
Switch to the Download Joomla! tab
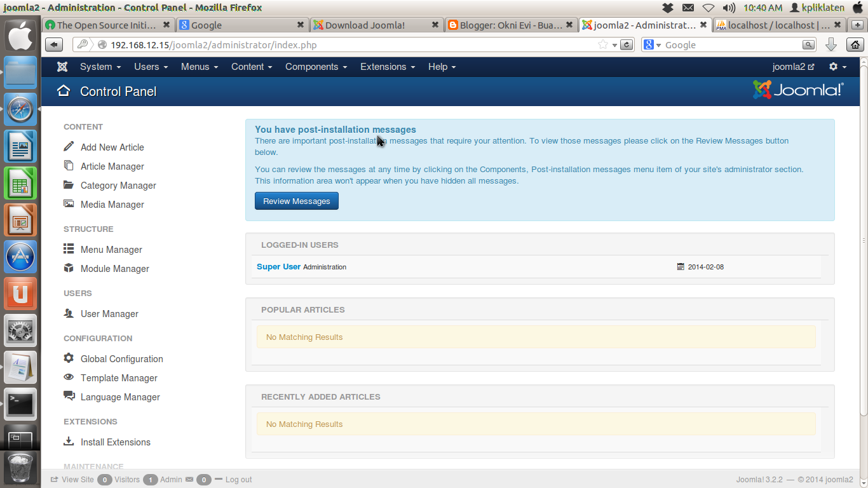pyautogui.click(x=376, y=25)
